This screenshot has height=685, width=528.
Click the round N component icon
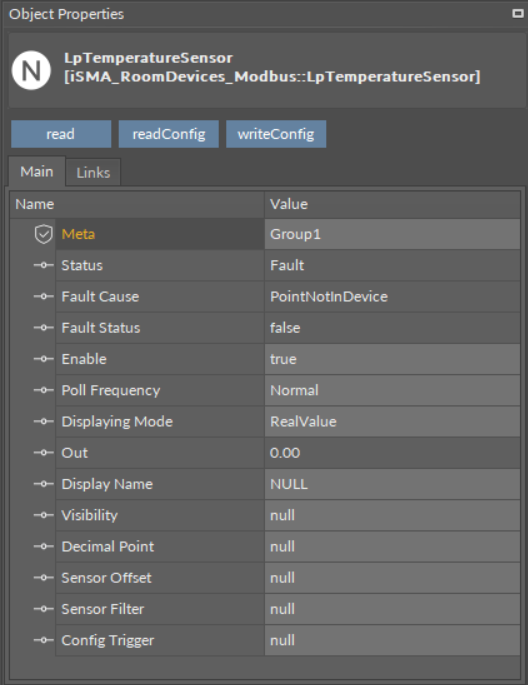(31, 70)
